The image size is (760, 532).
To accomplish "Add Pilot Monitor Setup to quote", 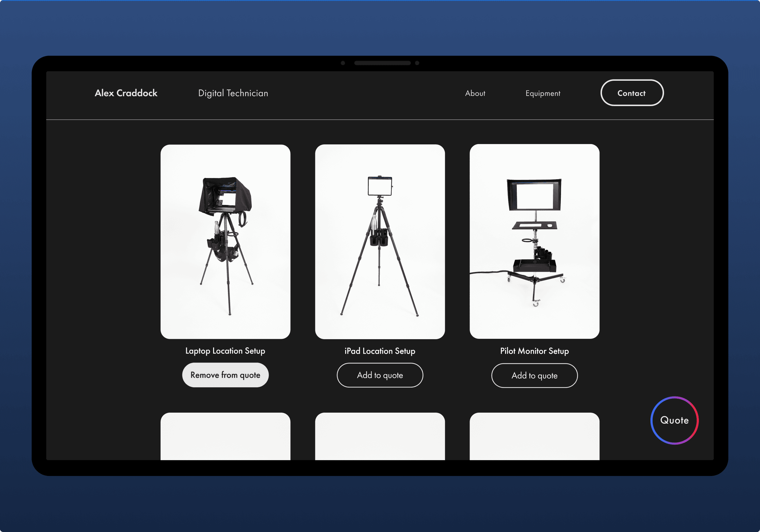I will point(534,376).
